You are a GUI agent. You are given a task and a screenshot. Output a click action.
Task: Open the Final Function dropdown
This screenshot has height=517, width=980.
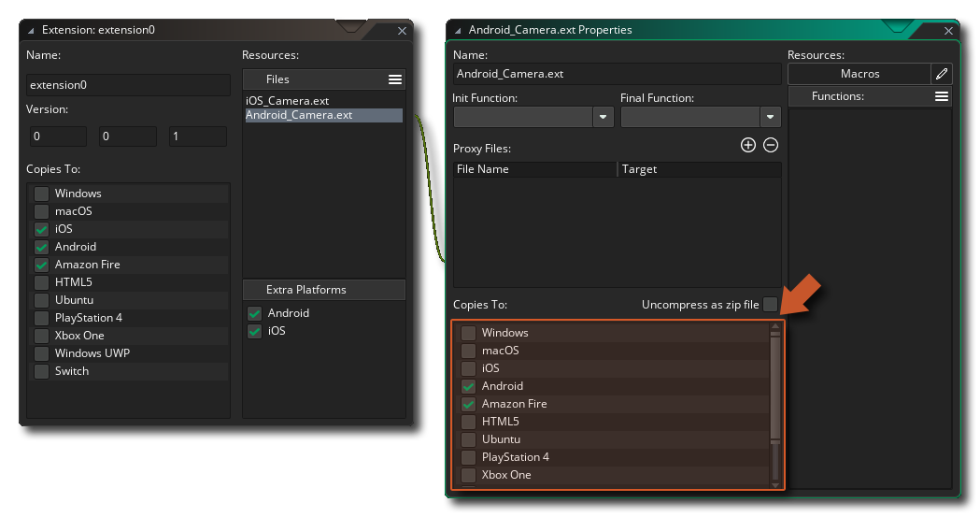click(770, 117)
